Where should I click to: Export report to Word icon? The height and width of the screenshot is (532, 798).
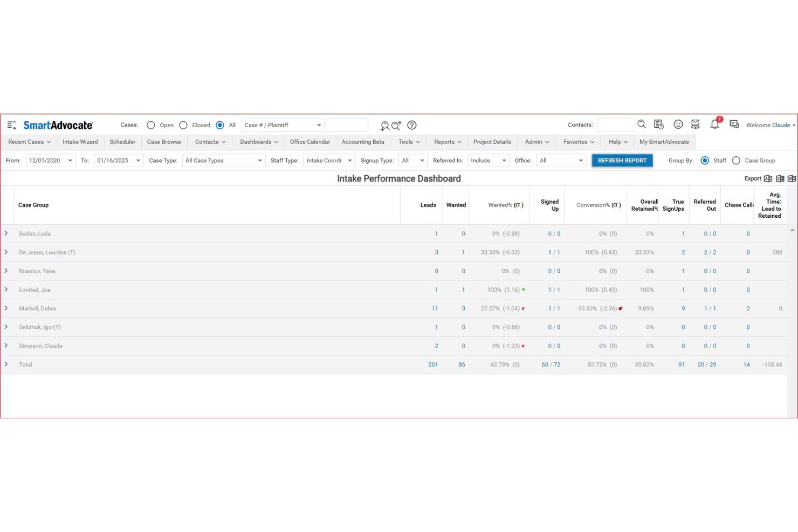[792, 178]
